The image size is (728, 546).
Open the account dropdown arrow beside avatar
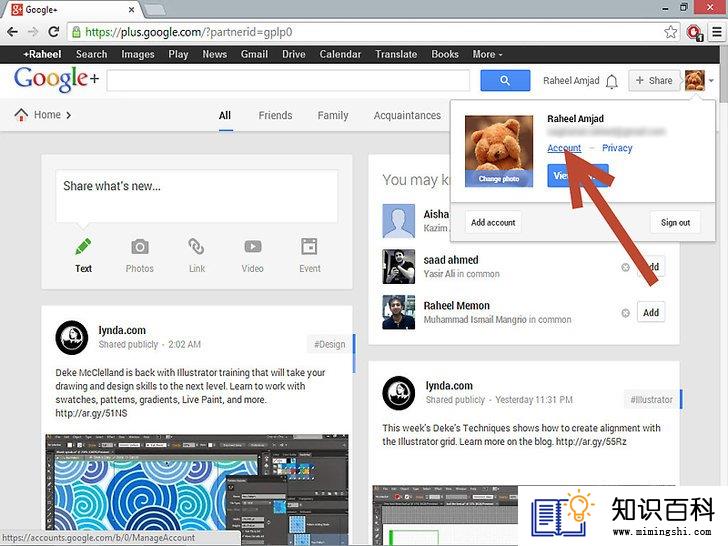pos(711,81)
